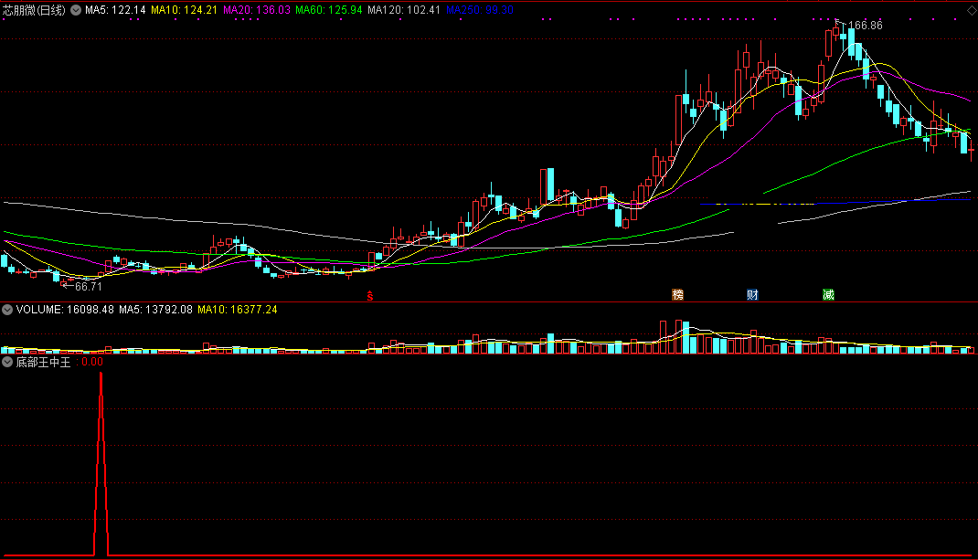Viewport: 978px width, 560px height.
Task: Click the red S marker icon
Action: point(370,296)
